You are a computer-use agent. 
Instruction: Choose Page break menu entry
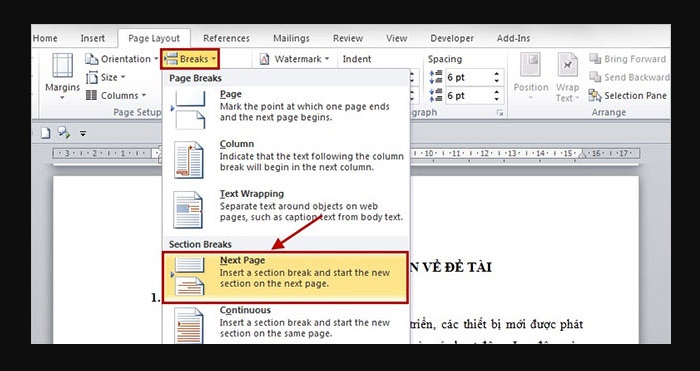(286, 110)
